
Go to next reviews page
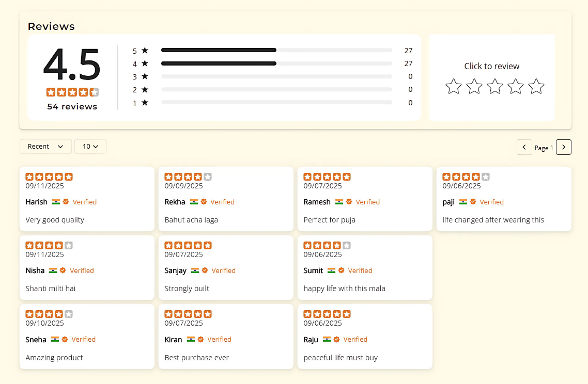pos(563,147)
